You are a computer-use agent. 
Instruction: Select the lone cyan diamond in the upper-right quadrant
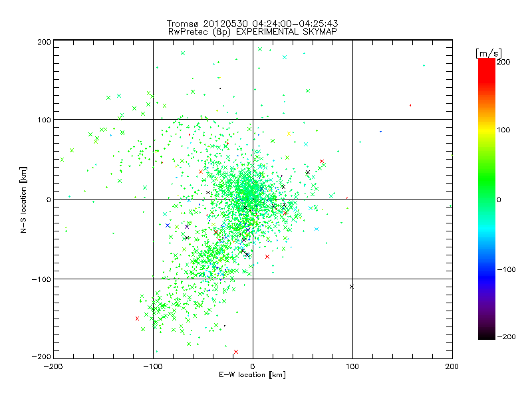[x=424, y=65]
